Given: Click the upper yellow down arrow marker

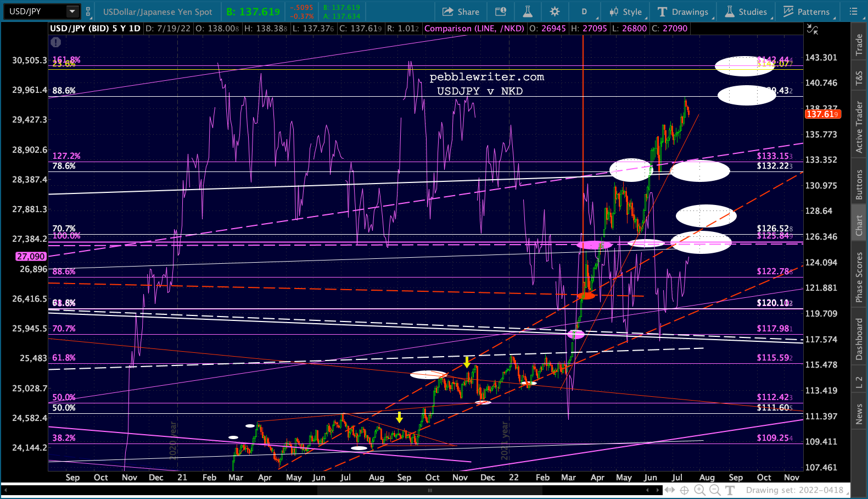Looking at the screenshot, I should 467,362.
